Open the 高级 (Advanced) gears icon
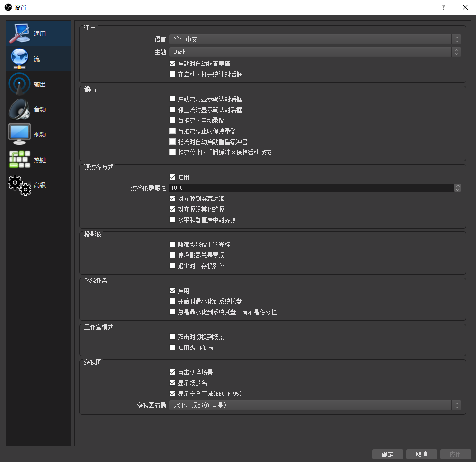 pyautogui.click(x=19, y=185)
